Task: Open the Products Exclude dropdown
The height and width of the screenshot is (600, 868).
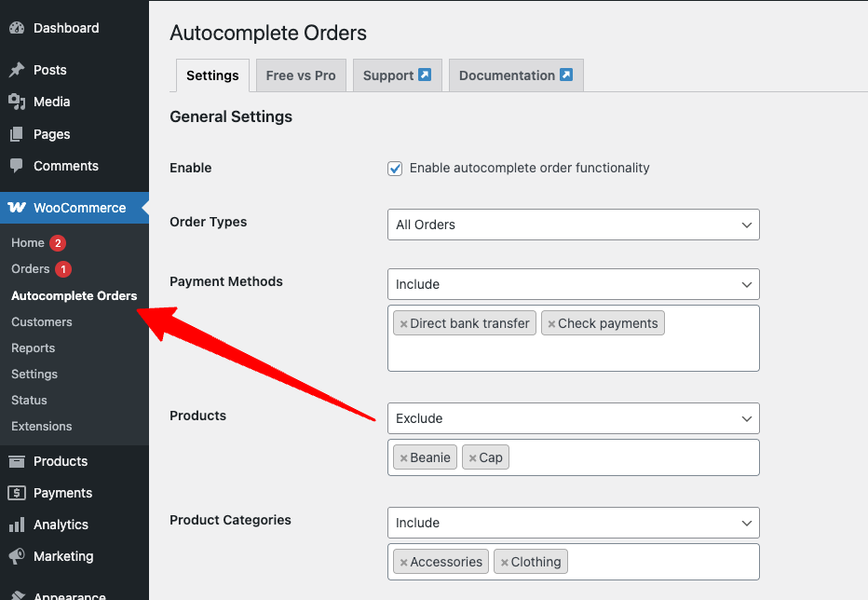Action: tap(573, 418)
